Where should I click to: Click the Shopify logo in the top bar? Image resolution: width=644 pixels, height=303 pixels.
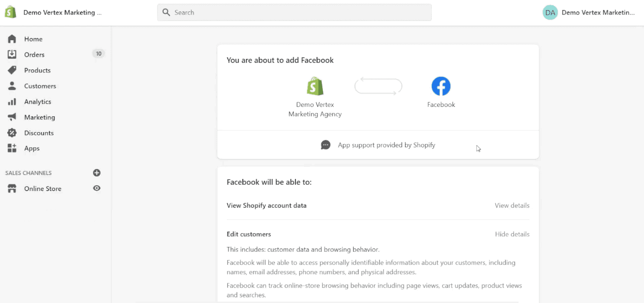10,12
